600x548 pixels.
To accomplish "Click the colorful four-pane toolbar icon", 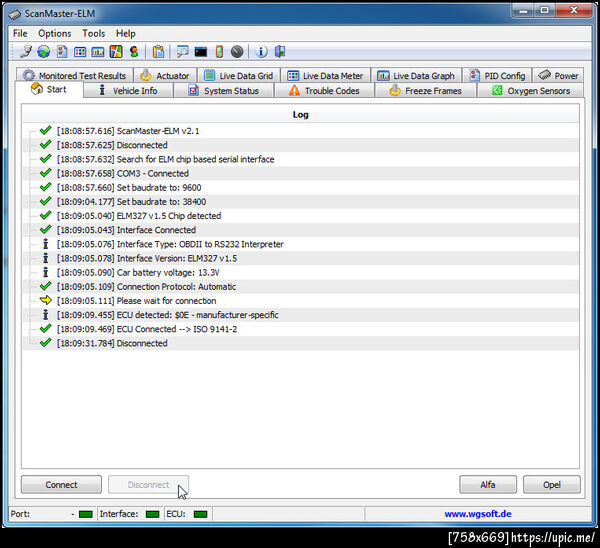I will pyautogui.click(x=116, y=51).
